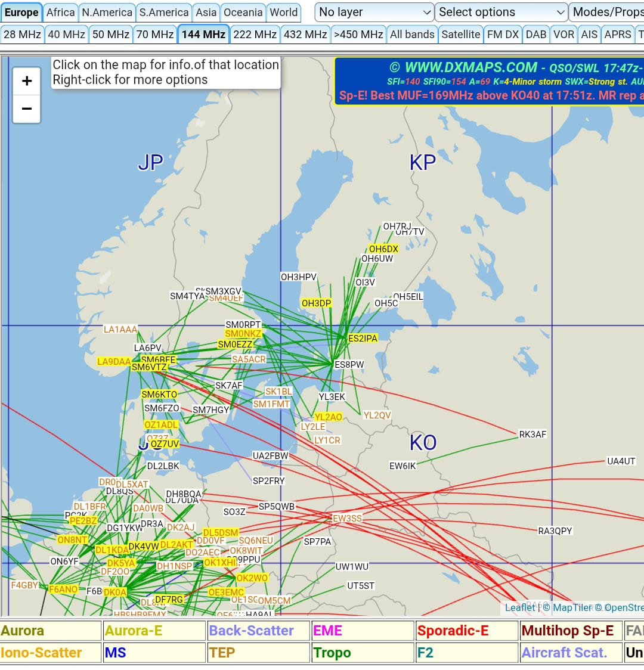The image size is (644, 670).
Task: Click station SP5QWB on the map
Action: (x=277, y=506)
